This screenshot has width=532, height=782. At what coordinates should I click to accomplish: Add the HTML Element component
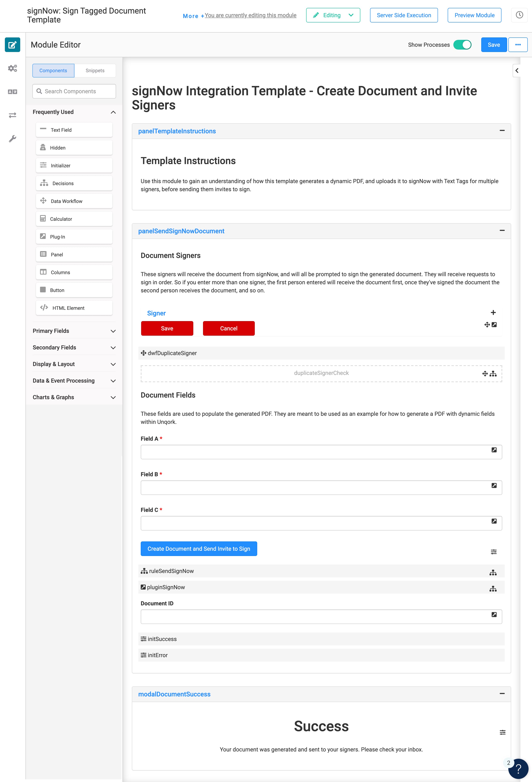(74, 308)
